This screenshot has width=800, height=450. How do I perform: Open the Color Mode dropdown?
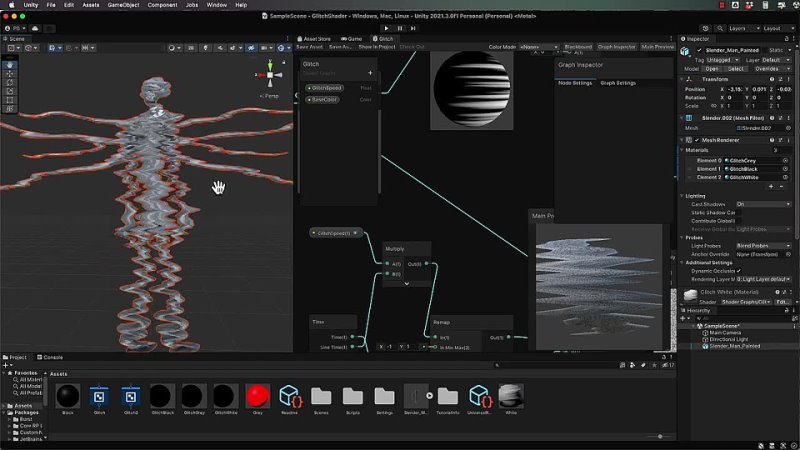539,47
